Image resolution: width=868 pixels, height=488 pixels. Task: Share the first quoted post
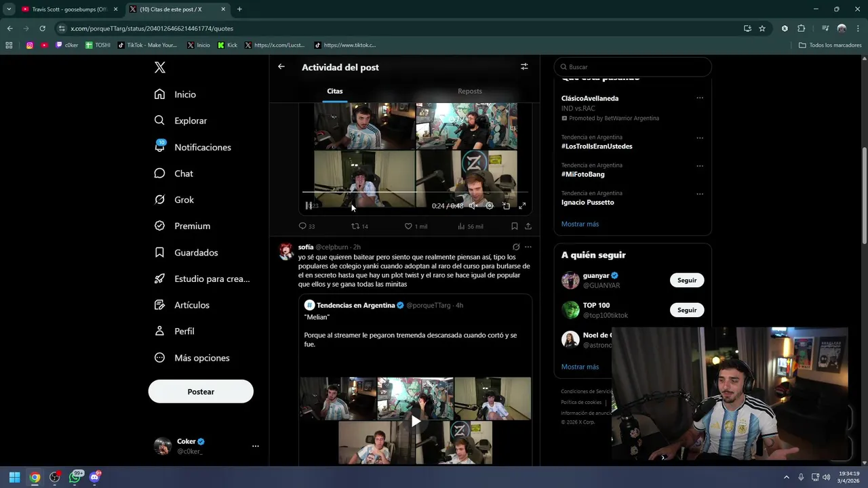[528, 226]
